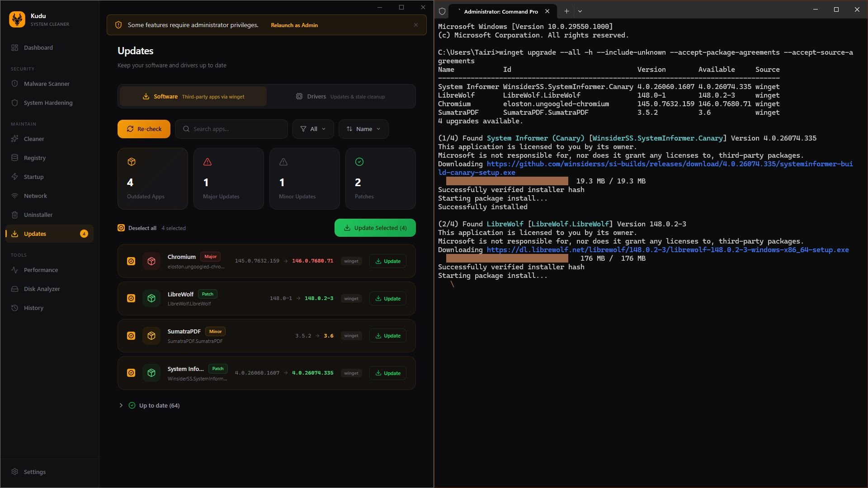Click the History clock icon in the sidebar
The height and width of the screenshot is (488, 868).
coord(14,308)
